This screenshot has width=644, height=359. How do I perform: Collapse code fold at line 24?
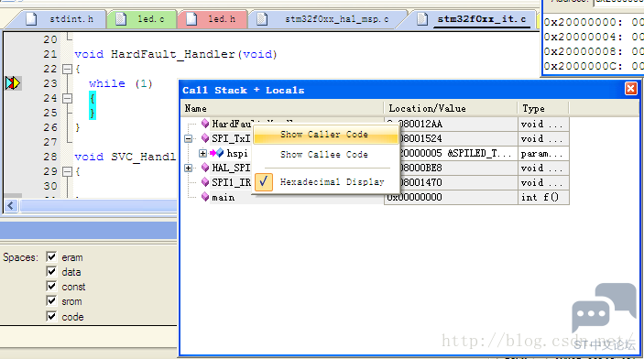tap(68, 99)
